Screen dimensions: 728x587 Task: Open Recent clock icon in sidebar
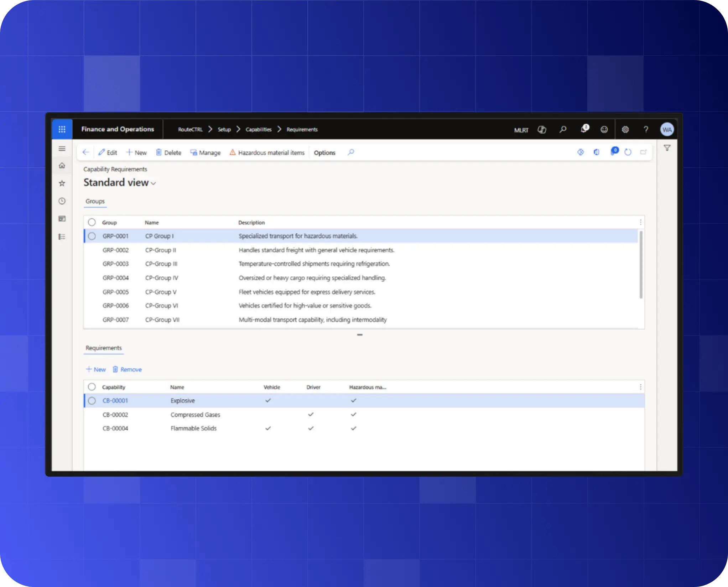62,201
